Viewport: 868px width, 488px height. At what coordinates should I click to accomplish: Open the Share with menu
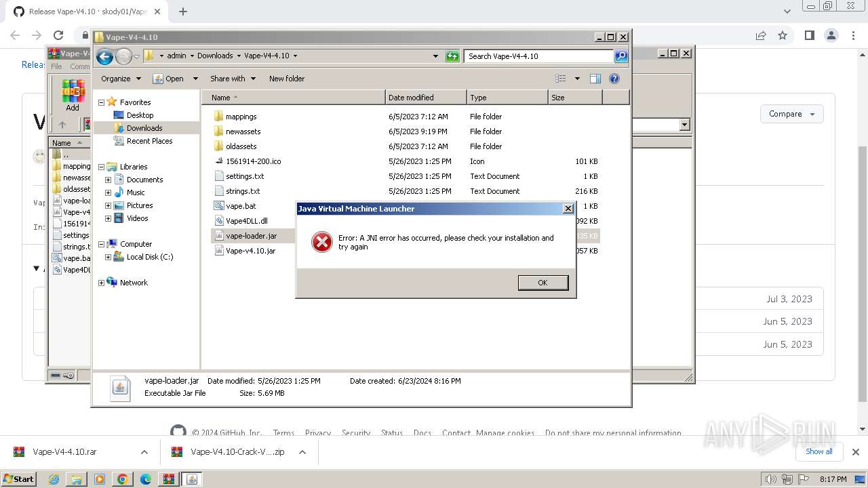point(233,79)
